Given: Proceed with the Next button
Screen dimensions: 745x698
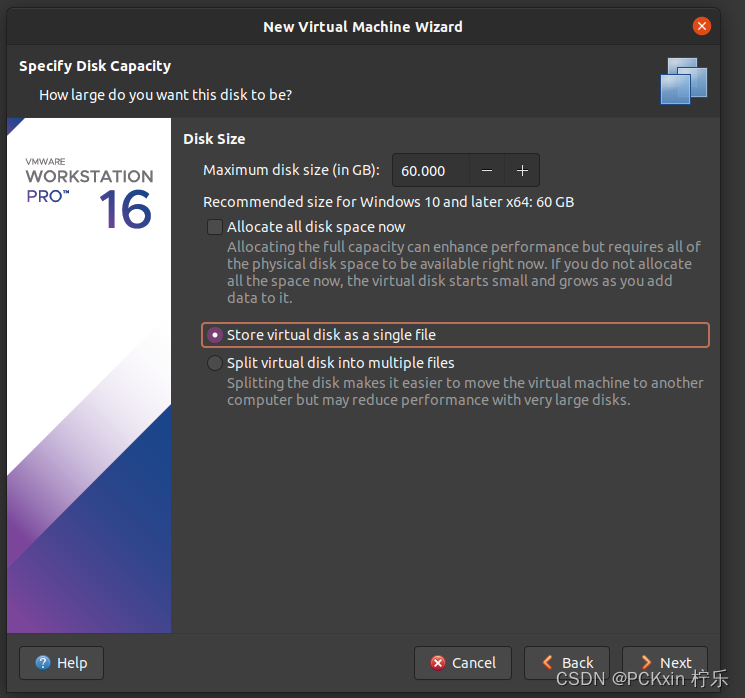Looking at the screenshot, I should (665, 663).
